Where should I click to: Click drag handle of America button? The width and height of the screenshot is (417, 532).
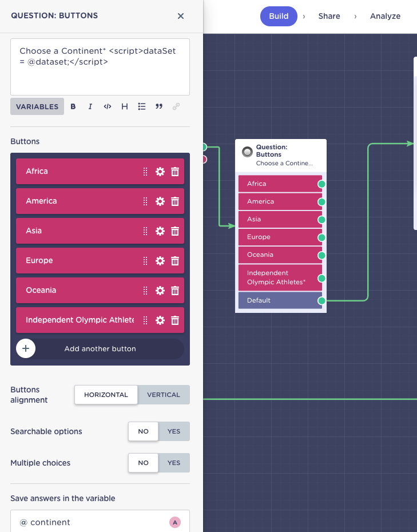click(x=145, y=201)
